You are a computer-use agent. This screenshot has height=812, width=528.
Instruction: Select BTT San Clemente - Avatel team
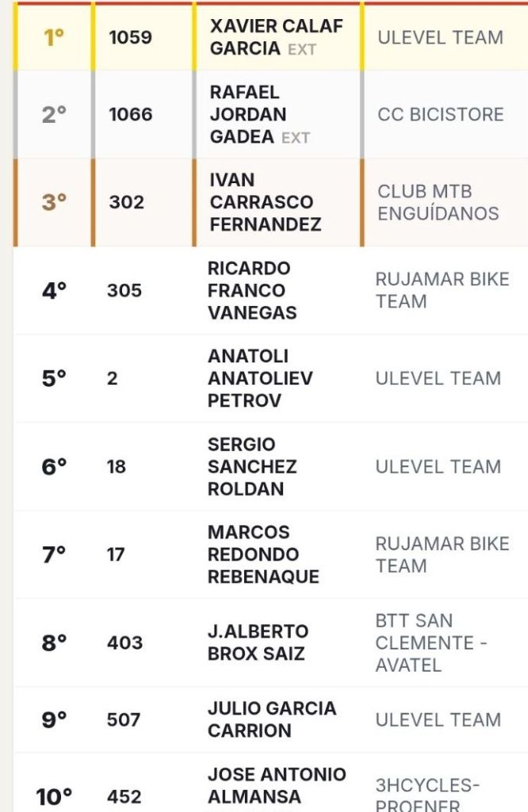pyautogui.click(x=431, y=642)
